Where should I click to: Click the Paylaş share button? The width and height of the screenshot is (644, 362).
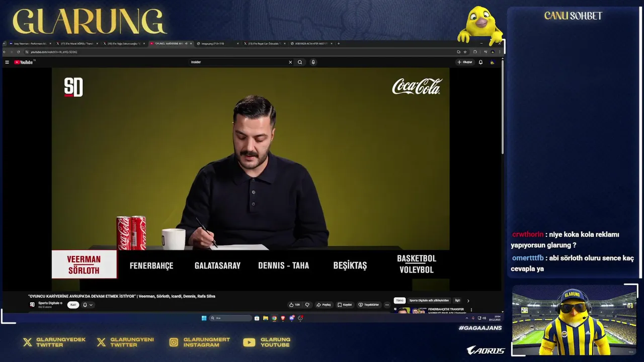(x=324, y=305)
